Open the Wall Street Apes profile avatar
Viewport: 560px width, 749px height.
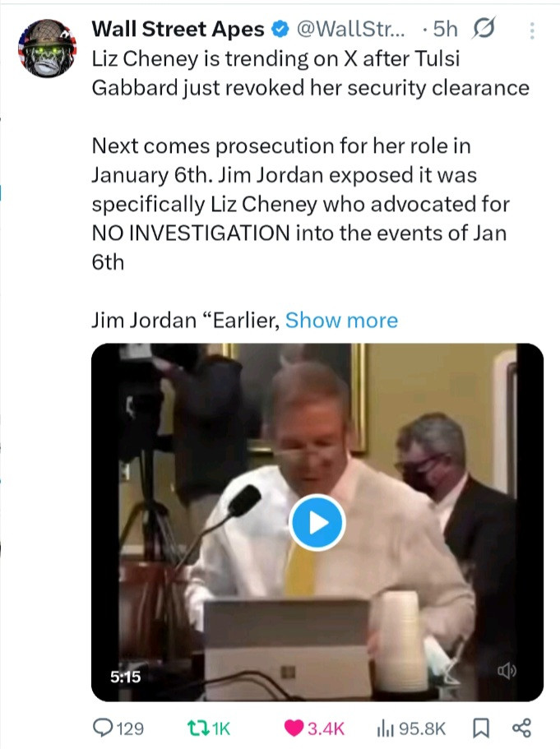pos(47,48)
